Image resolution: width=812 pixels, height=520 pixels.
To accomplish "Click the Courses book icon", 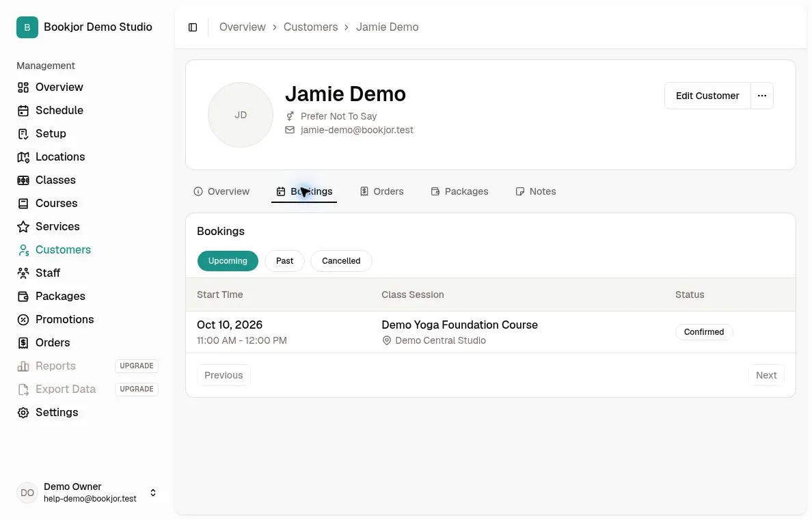I will coord(23,204).
